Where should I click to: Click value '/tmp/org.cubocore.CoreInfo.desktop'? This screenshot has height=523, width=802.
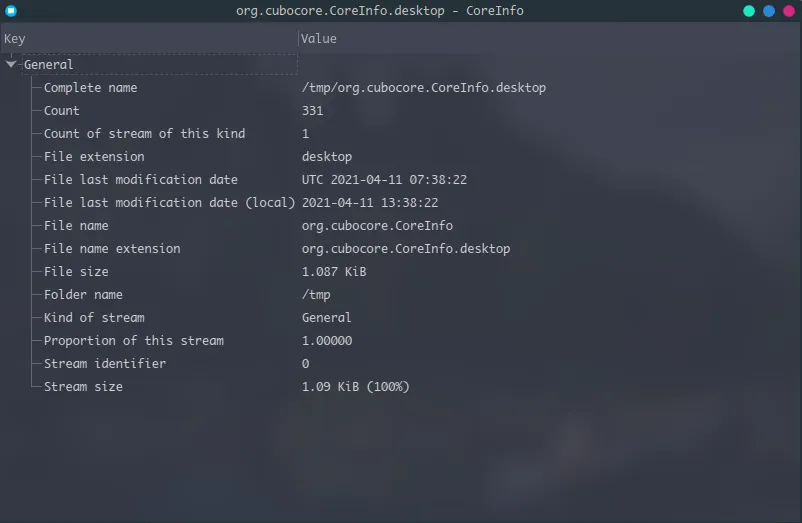(424, 87)
